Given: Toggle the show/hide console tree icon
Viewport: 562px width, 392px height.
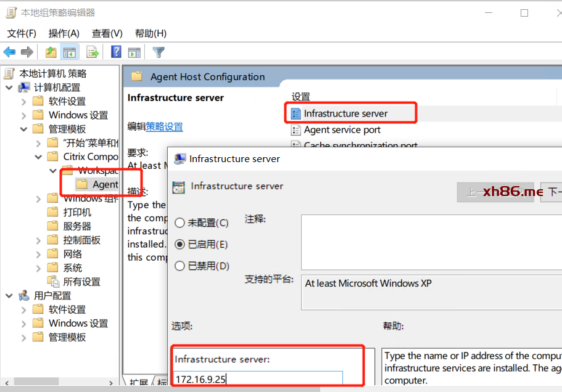Looking at the screenshot, I should click(70, 52).
